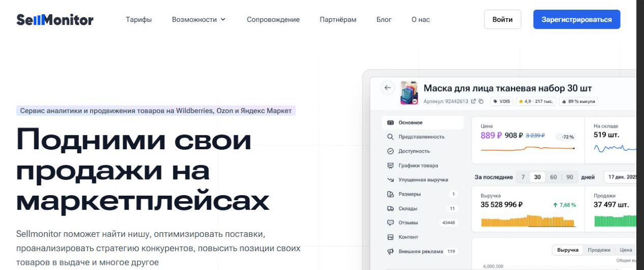Select the 60 days period
The height and width of the screenshot is (270, 644).
click(x=553, y=177)
